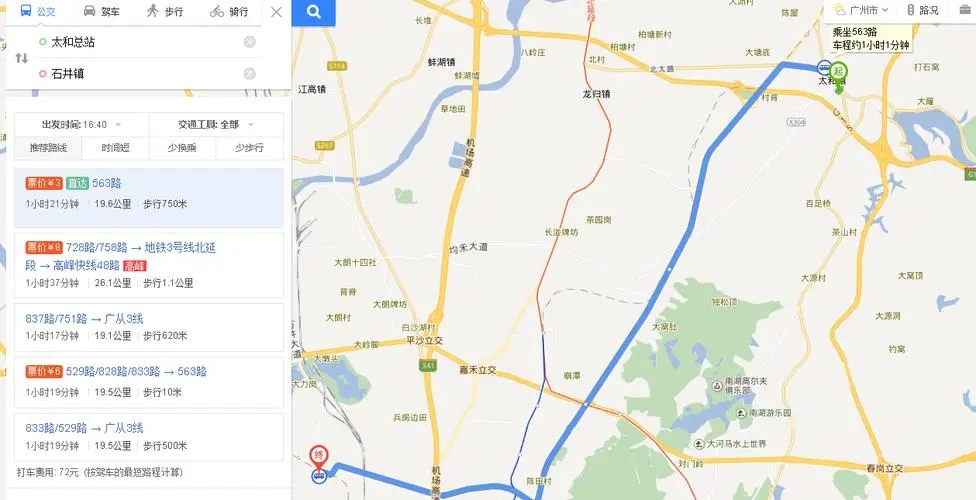The image size is (976, 500).
Task: Click into the 石井镇 destination input
Action: (143, 73)
